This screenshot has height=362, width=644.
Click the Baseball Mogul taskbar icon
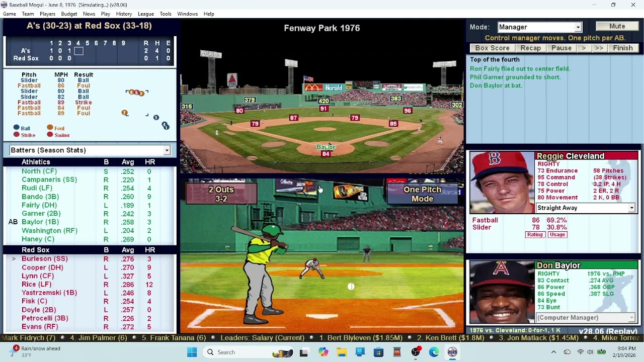[452, 352]
